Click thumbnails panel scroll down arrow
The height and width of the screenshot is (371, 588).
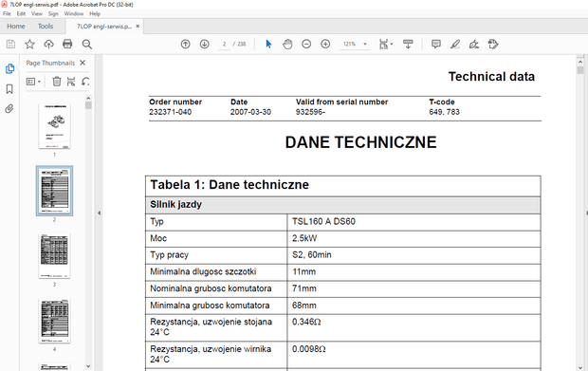pyautogui.click(x=88, y=366)
